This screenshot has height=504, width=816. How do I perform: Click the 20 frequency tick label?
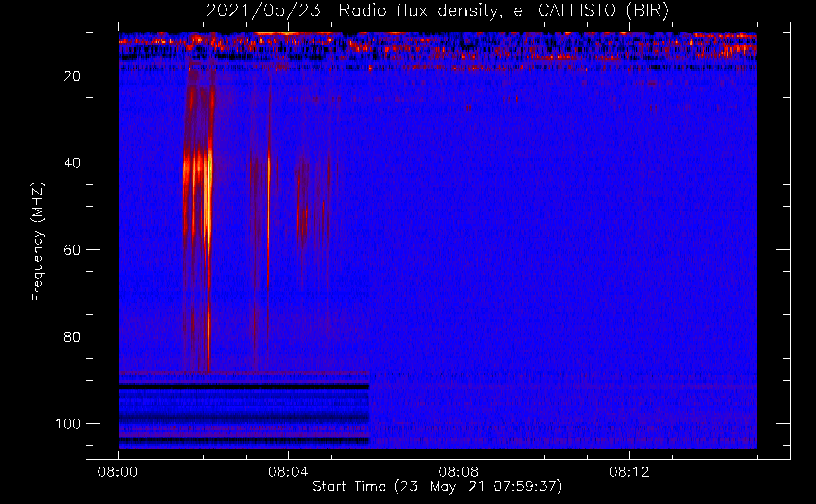73,76
